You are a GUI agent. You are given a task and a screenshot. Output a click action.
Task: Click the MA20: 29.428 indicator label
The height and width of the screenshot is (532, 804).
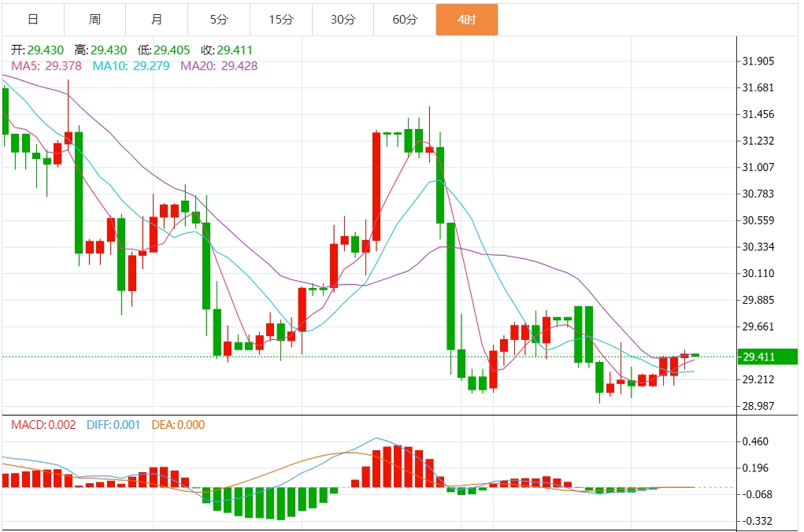tap(219, 65)
